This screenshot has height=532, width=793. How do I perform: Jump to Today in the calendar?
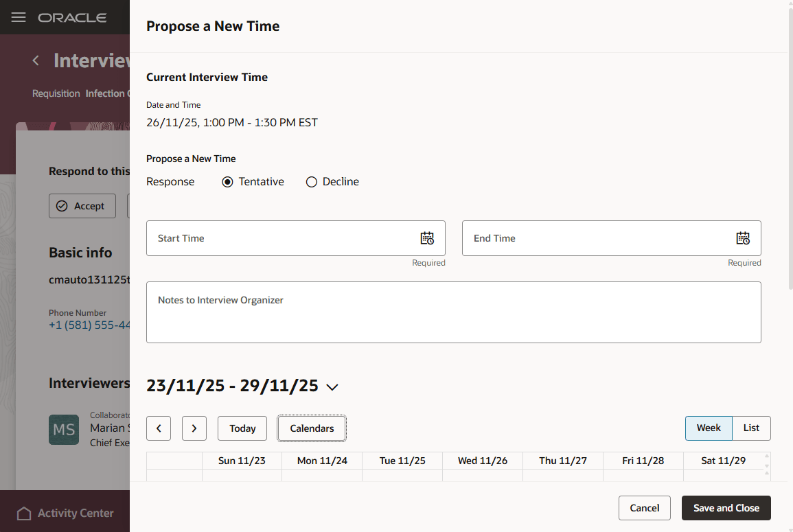click(x=242, y=428)
